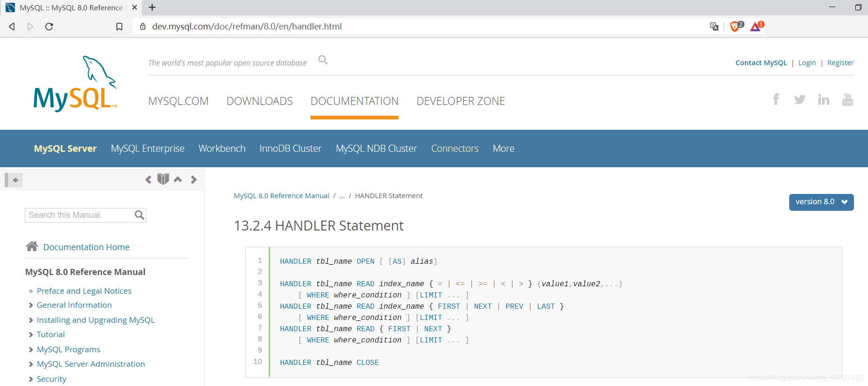Select the Connectors tab in blue bar
Screen dimensions: 868x386
(x=454, y=148)
